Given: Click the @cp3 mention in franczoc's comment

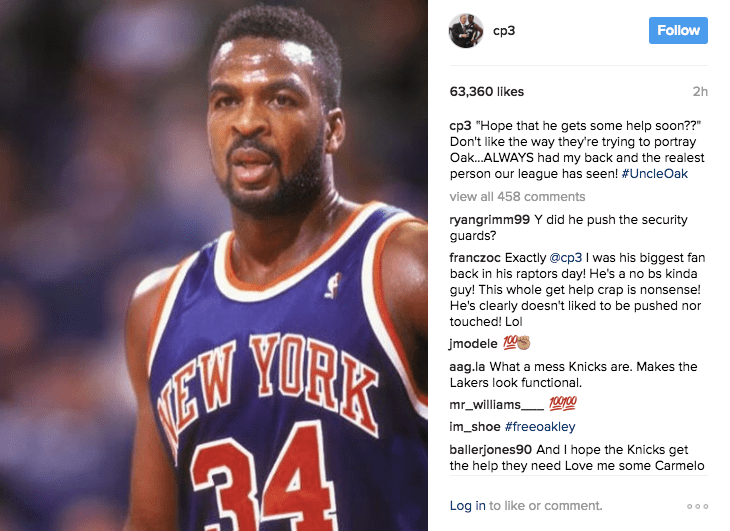Looking at the screenshot, I should 566,258.
